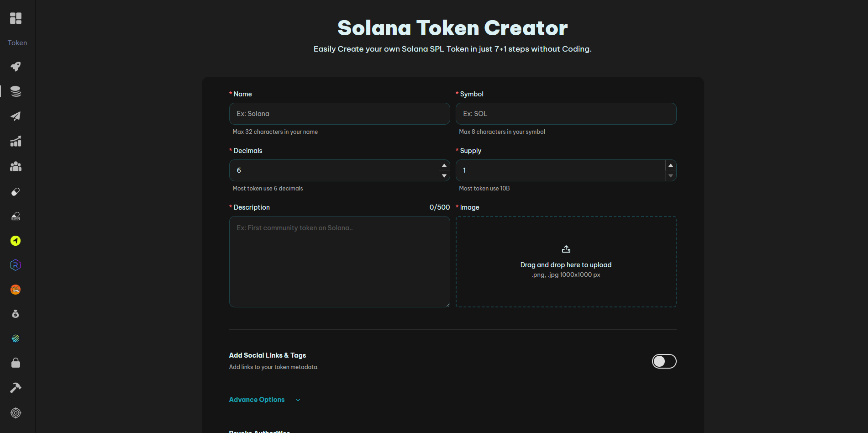Screen dimensions: 868x433
Task: Click the Token label in the sidebar
Action: tap(17, 43)
